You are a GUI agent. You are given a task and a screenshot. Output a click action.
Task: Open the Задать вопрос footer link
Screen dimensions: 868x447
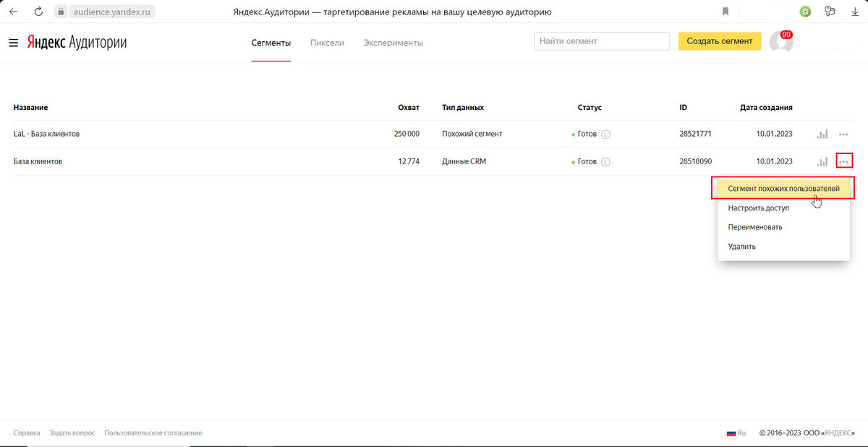click(x=72, y=433)
